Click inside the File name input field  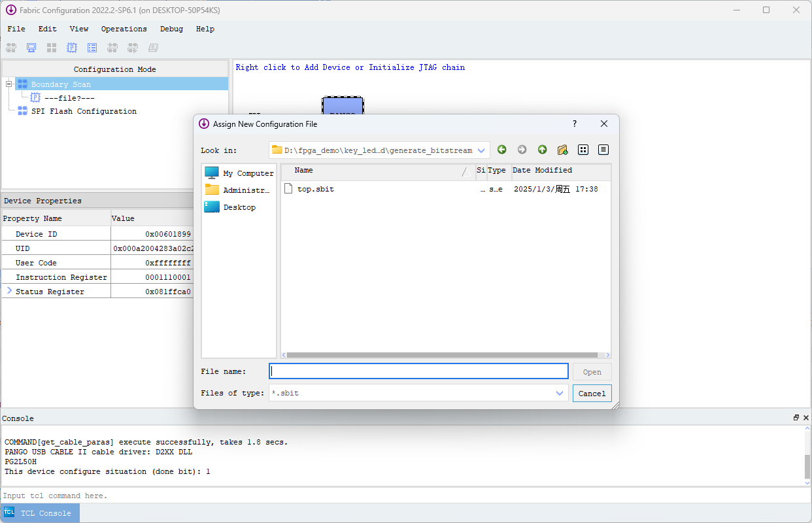tap(418, 371)
